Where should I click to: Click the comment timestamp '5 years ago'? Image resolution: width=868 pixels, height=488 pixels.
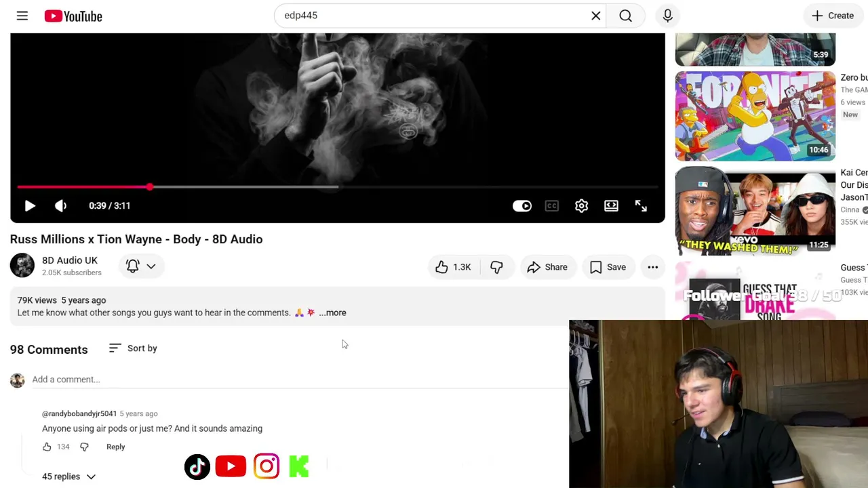pyautogui.click(x=138, y=413)
